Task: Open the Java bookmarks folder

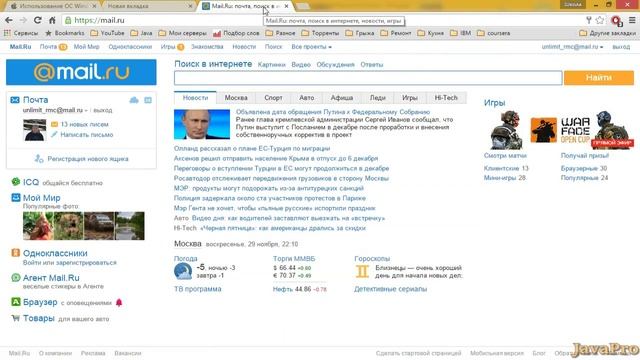Action: [141, 33]
